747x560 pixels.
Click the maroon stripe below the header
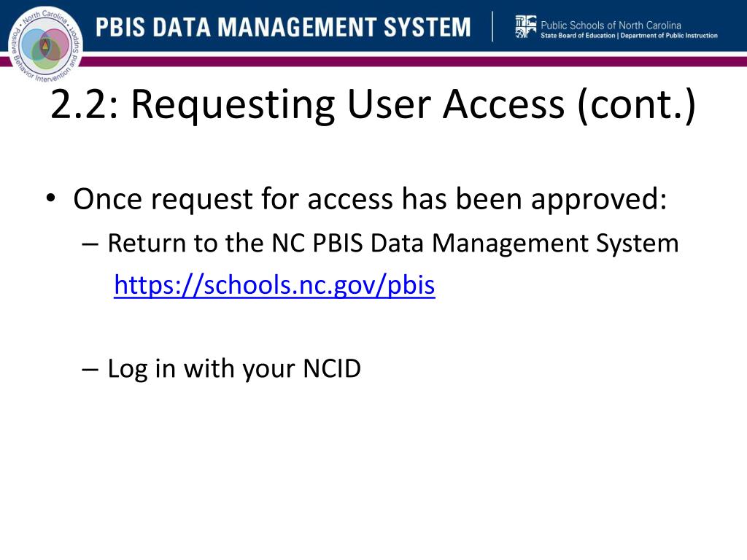coord(414,62)
